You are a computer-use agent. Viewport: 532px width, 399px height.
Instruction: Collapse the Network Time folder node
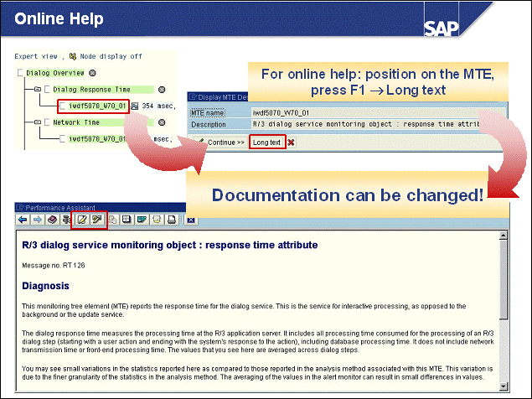36,122
